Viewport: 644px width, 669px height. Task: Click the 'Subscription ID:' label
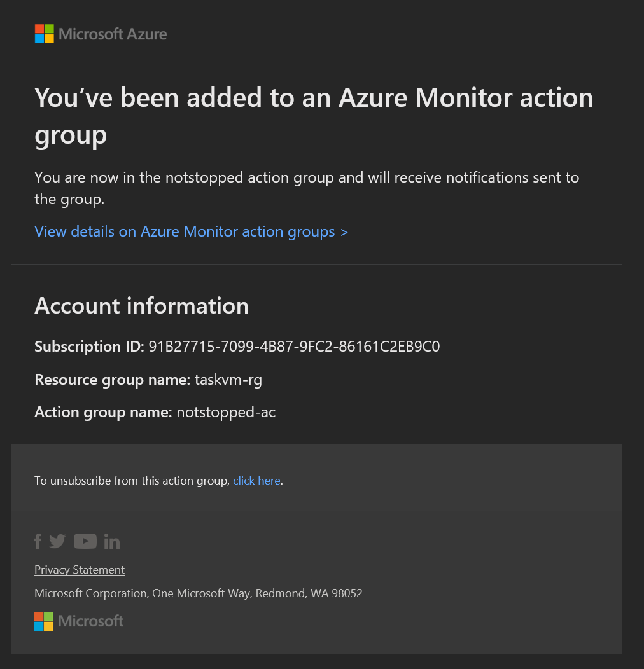pos(90,347)
